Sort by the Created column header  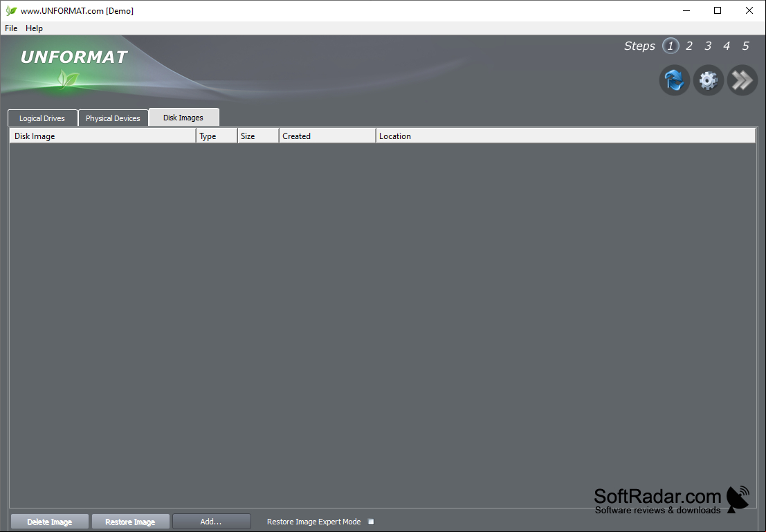[x=327, y=136]
